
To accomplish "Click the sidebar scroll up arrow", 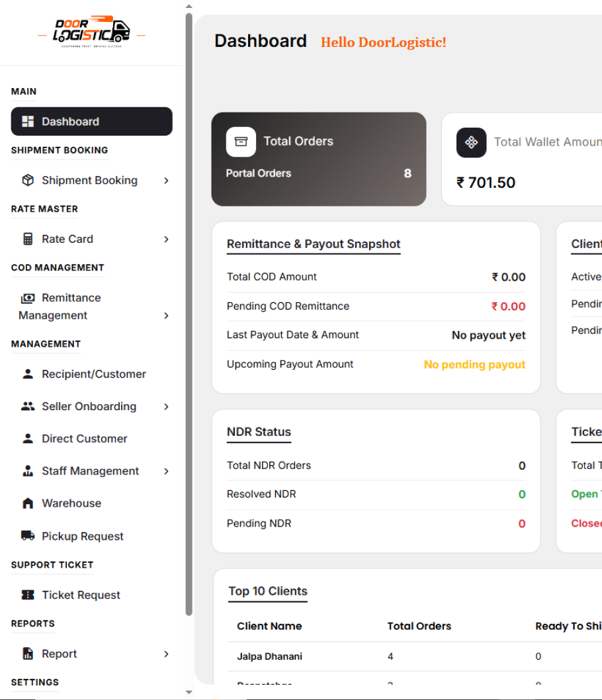I will (x=189, y=6).
